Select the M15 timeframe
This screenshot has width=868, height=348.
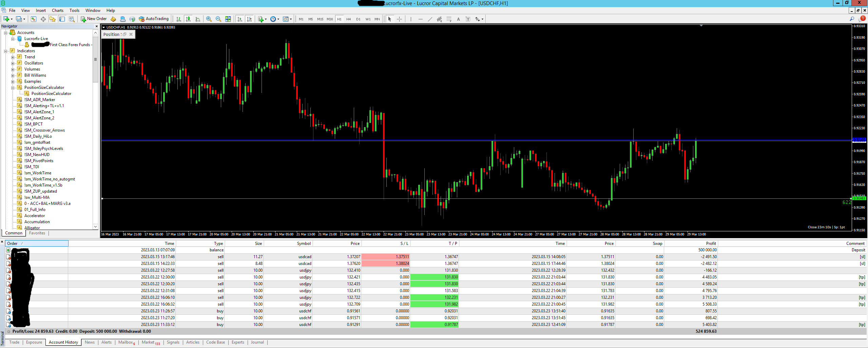point(320,19)
